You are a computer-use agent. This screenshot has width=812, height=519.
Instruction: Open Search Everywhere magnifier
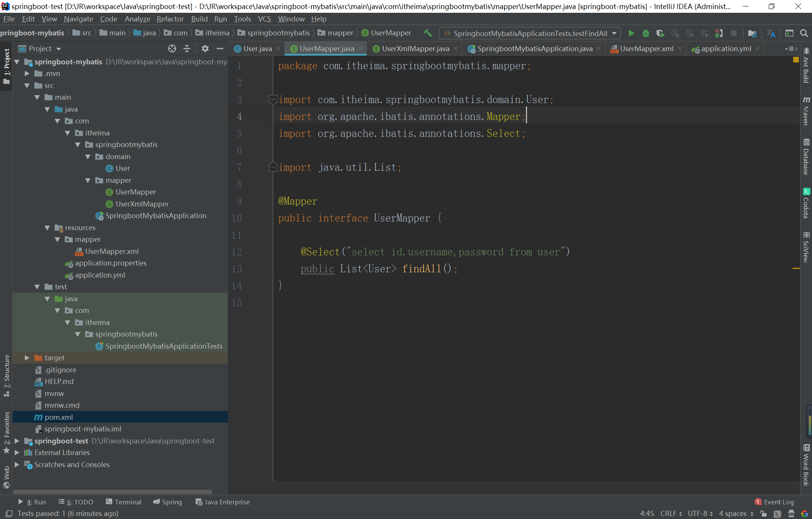click(x=804, y=33)
